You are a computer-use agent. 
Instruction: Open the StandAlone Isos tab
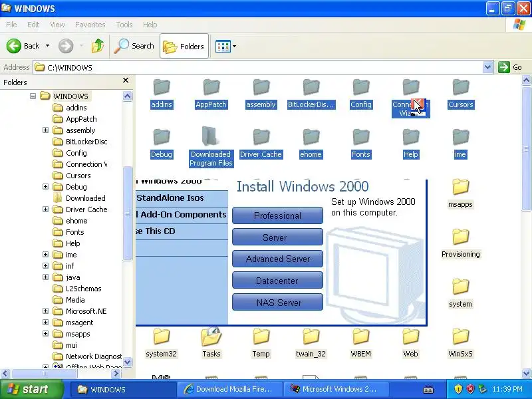tap(182, 198)
